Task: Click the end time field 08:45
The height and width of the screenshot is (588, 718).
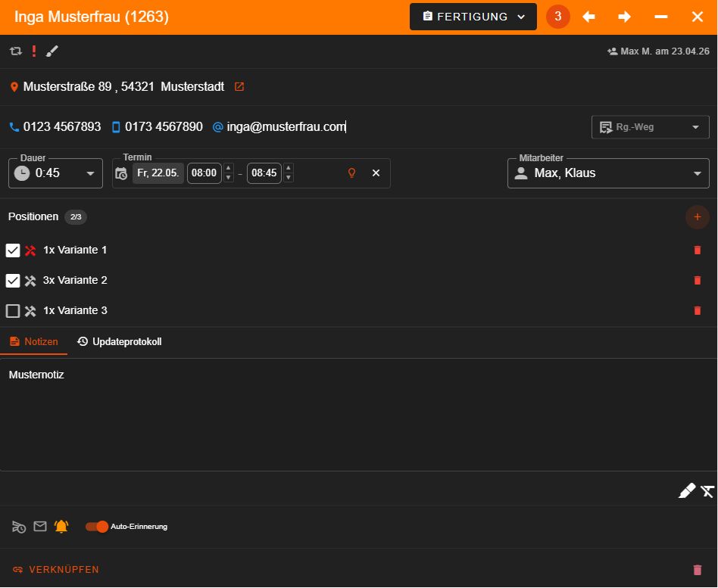Action: [264, 173]
